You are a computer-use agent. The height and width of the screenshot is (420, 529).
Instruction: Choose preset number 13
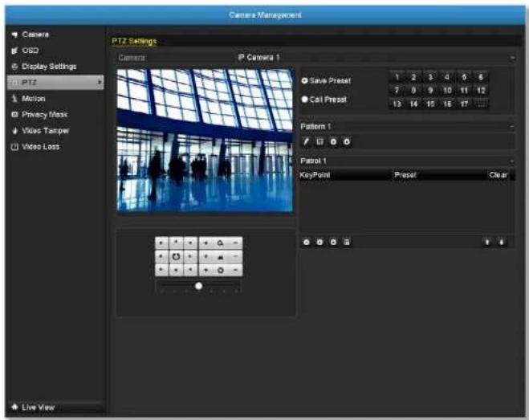(397, 104)
